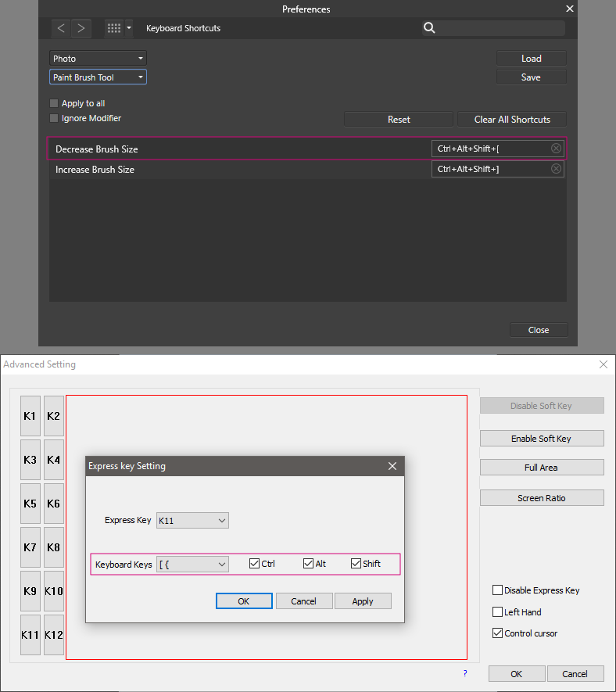Select the K5 express key
This screenshot has width=616, height=692.
30,503
